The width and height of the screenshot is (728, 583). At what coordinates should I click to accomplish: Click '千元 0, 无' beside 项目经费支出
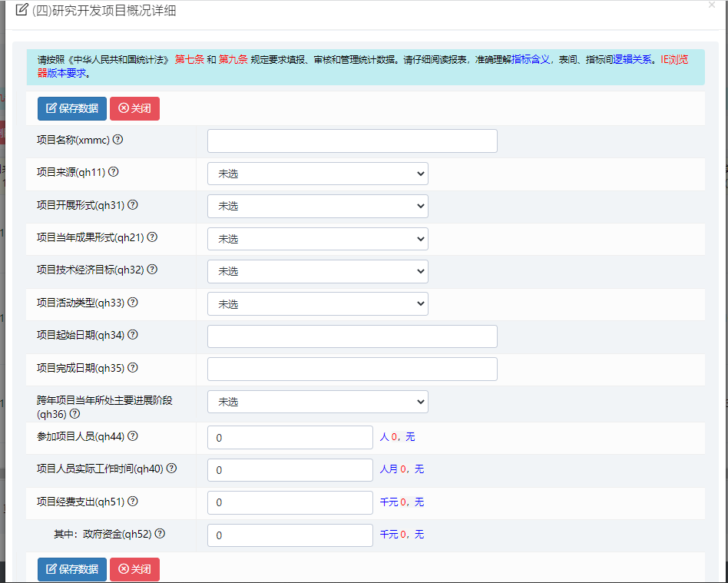coord(402,502)
